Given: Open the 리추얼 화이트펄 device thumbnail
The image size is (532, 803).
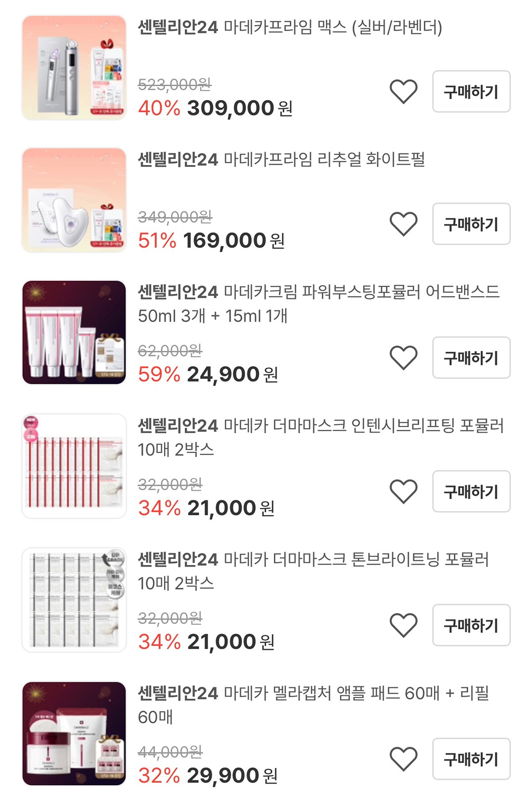Looking at the screenshot, I should pyautogui.click(x=74, y=200).
